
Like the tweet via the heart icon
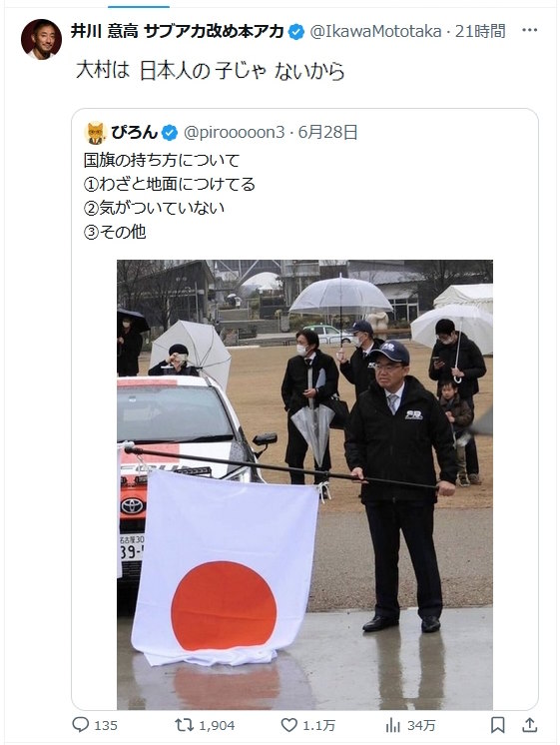(288, 725)
